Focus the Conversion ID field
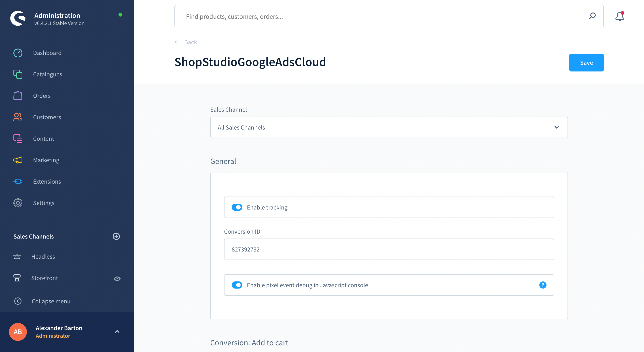 pyautogui.click(x=389, y=249)
